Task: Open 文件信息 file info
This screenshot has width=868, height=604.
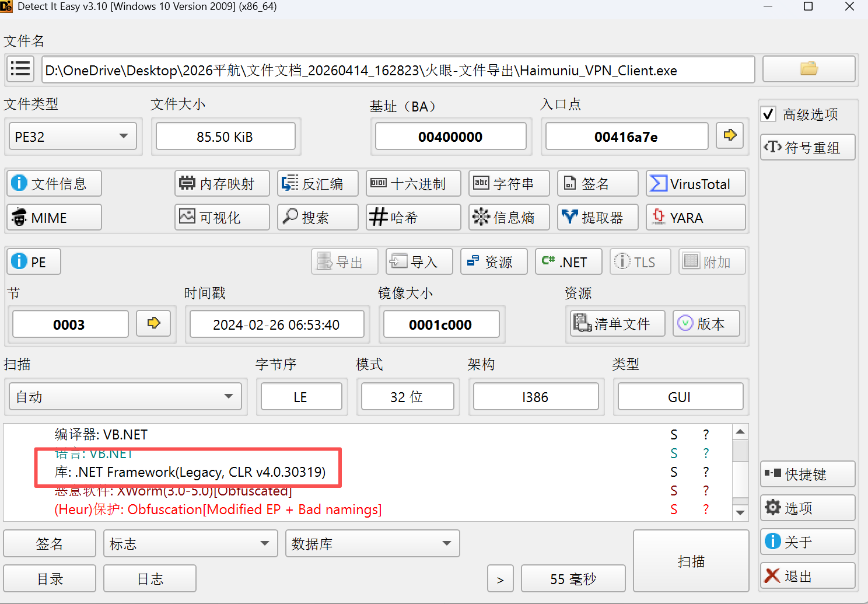Action: [x=54, y=184]
